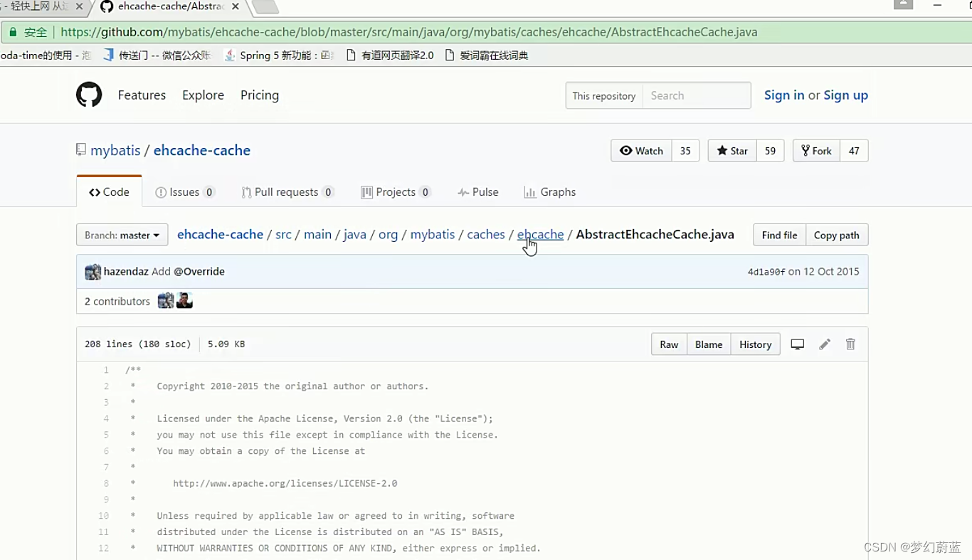Image resolution: width=972 pixels, height=560 pixels.
Task: Go to src in breadcrumb path
Action: 283,234
